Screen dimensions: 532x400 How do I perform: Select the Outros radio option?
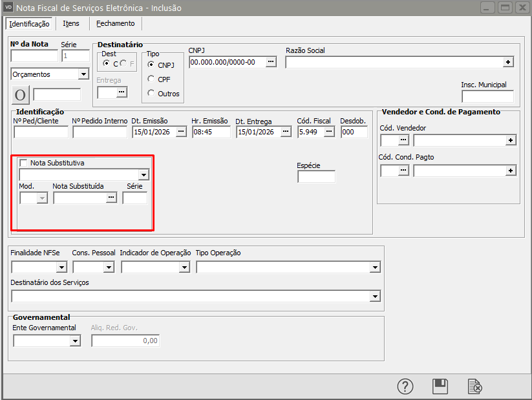pyautogui.click(x=151, y=94)
